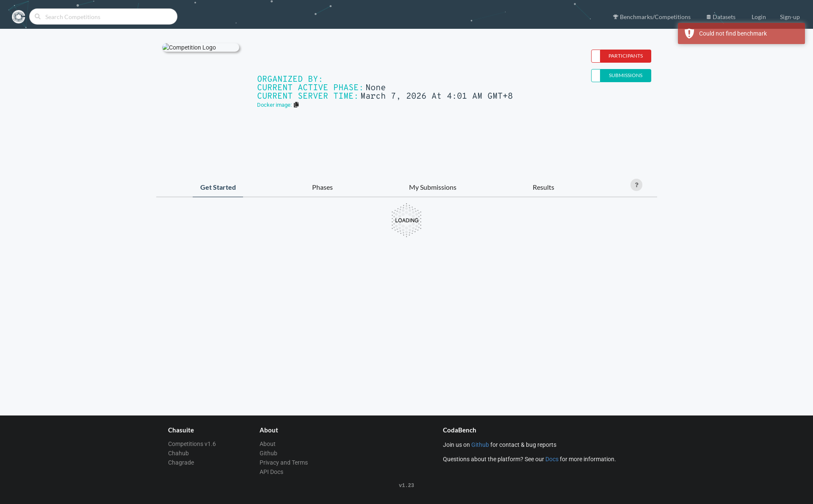Select the Get Started tab
The image size is (813, 504).
[x=218, y=187]
